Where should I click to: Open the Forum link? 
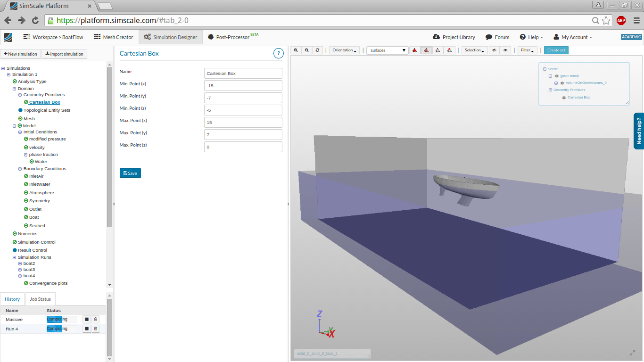[x=497, y=37]
